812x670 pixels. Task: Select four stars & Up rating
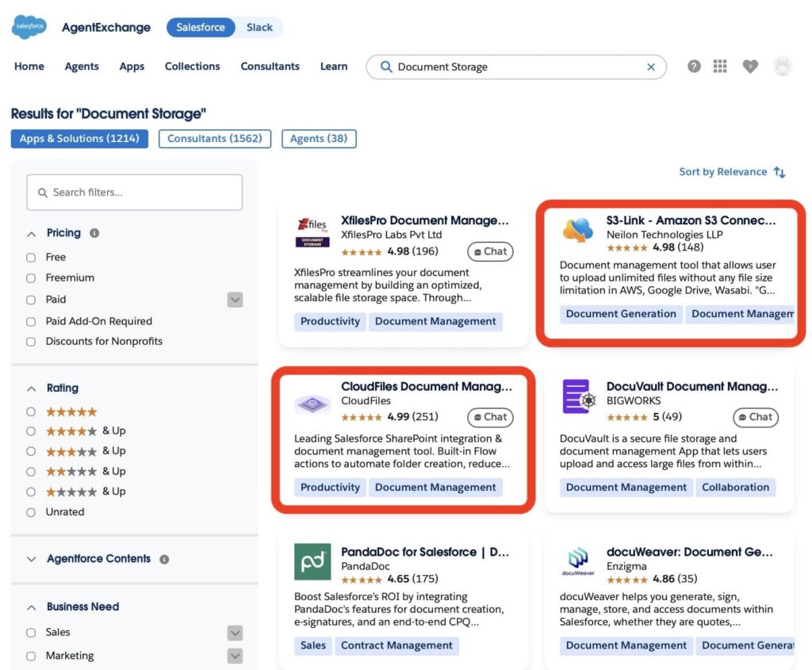click(x=31, y=431)
